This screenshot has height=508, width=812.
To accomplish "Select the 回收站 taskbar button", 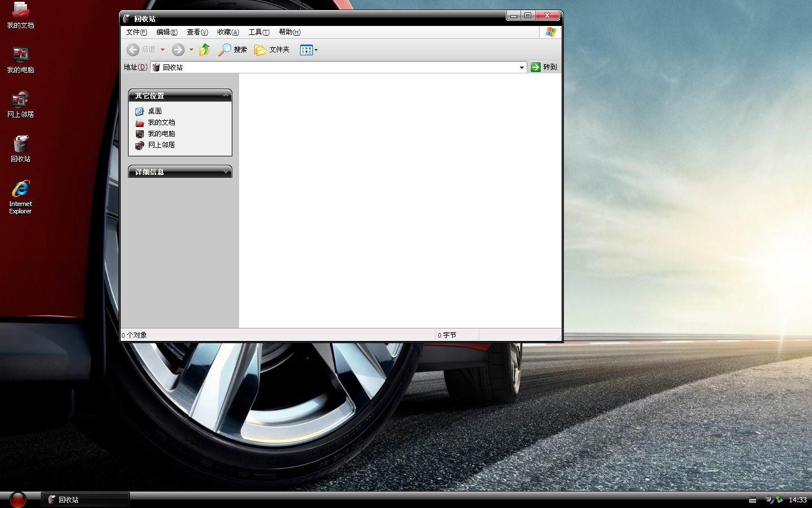I will 86,500.
